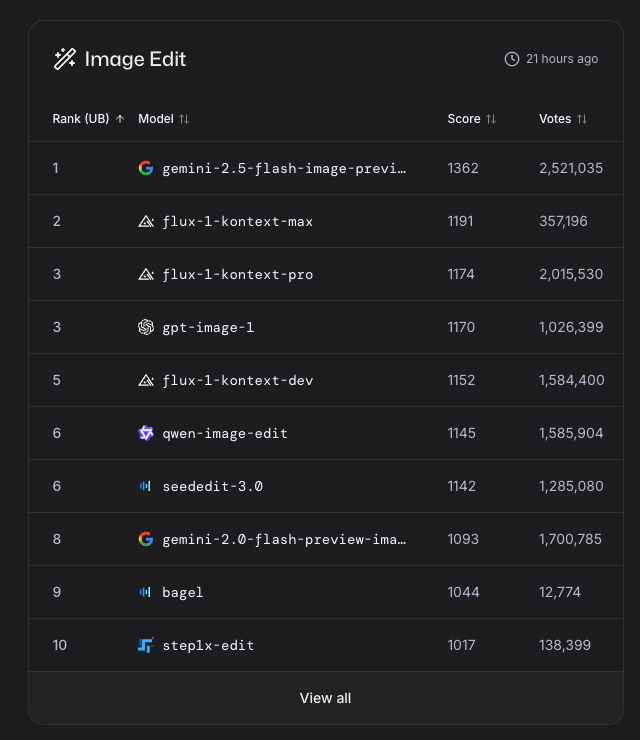Select the qwen-image-edit model name
This screenshot has height=740, width=640.
coord(225,433)
